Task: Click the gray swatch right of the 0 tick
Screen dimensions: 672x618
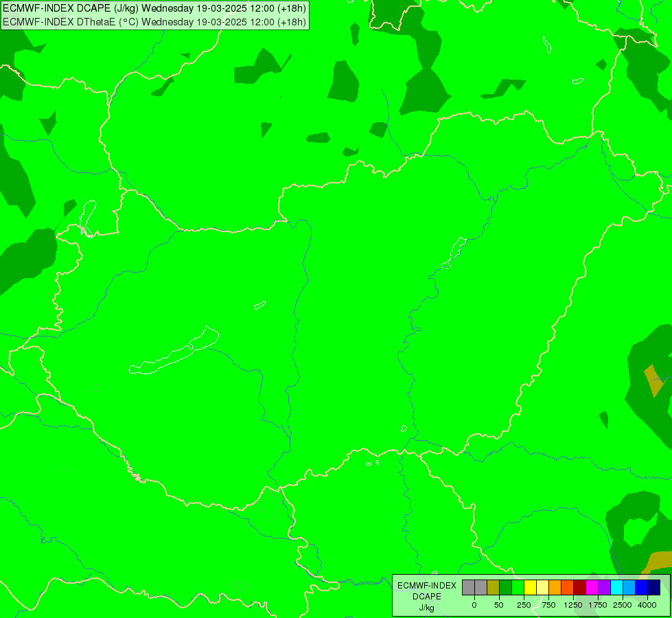Action: [x=481, y=588]
